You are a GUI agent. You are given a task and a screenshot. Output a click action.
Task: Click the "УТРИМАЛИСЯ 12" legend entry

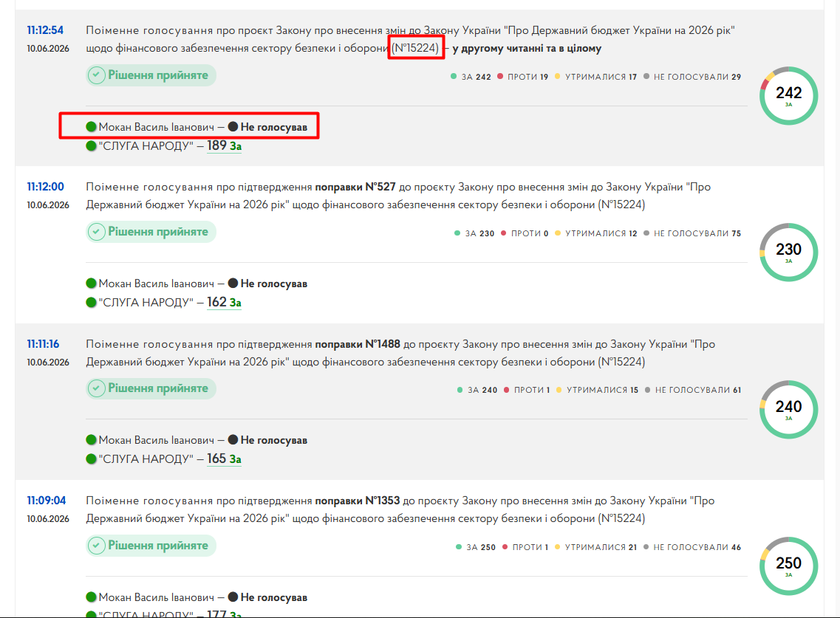pos(595,233)
